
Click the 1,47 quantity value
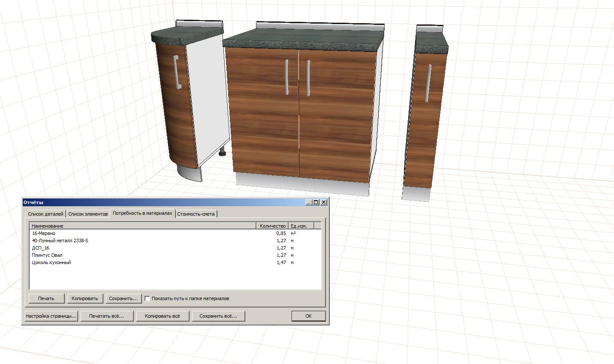click(281, 262)
